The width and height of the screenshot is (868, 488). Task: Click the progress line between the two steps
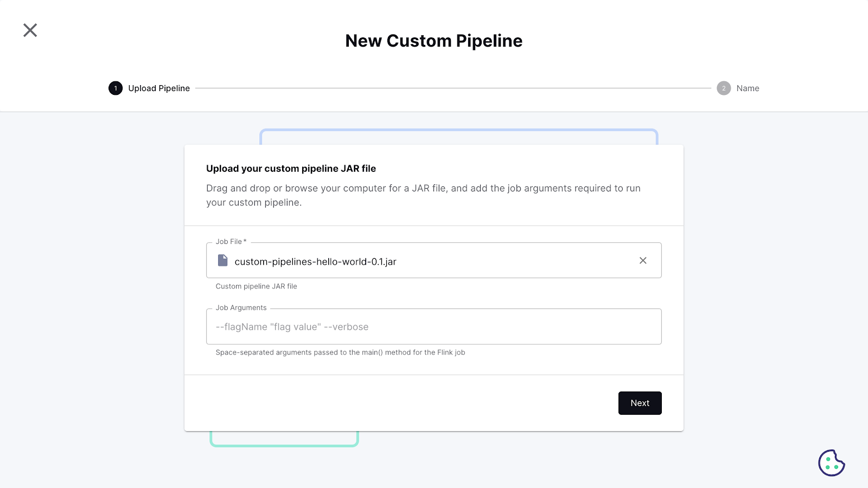[x=456, y=88]
